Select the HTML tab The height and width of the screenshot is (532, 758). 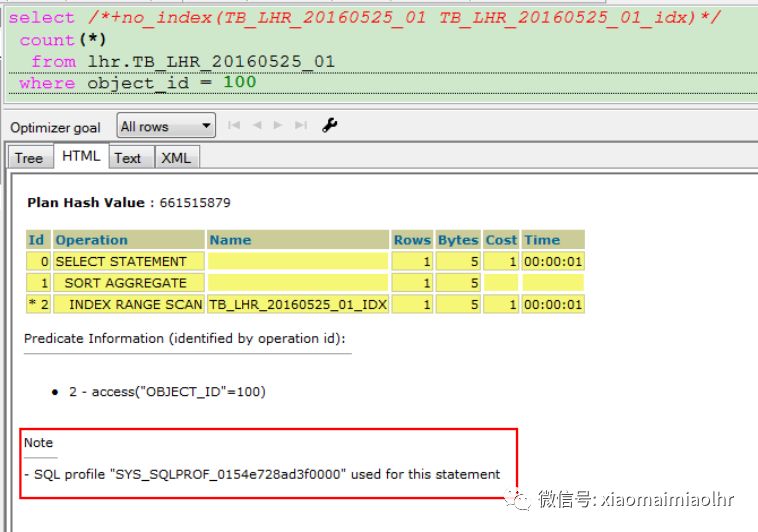tap(81, 156)
